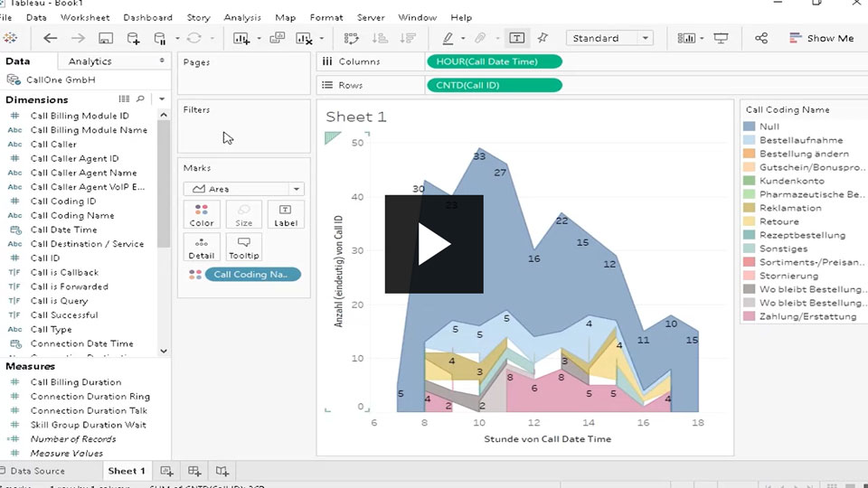Click the New Dashboard tab icon
The height and width of the screenshot is (488, 868).
pyautogui.click(x=194, y=471)
